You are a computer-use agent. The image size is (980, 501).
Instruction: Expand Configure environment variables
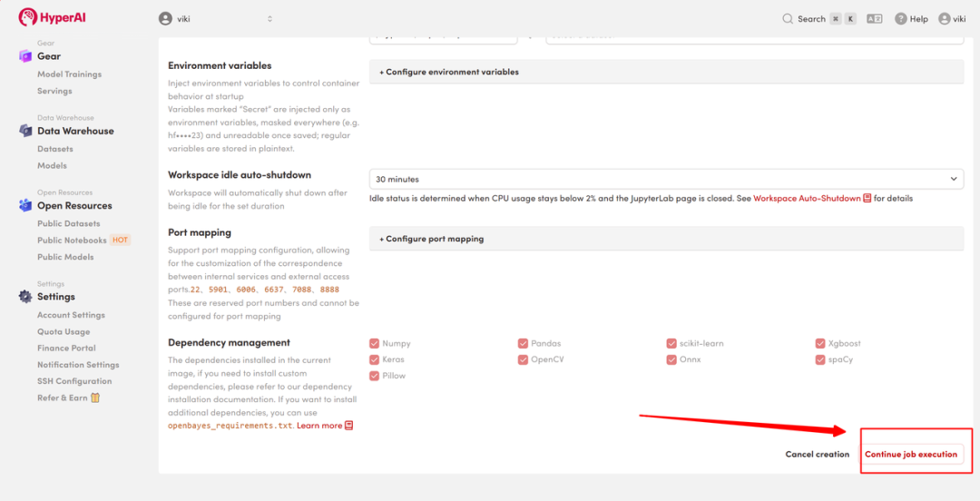pos(666,72)
